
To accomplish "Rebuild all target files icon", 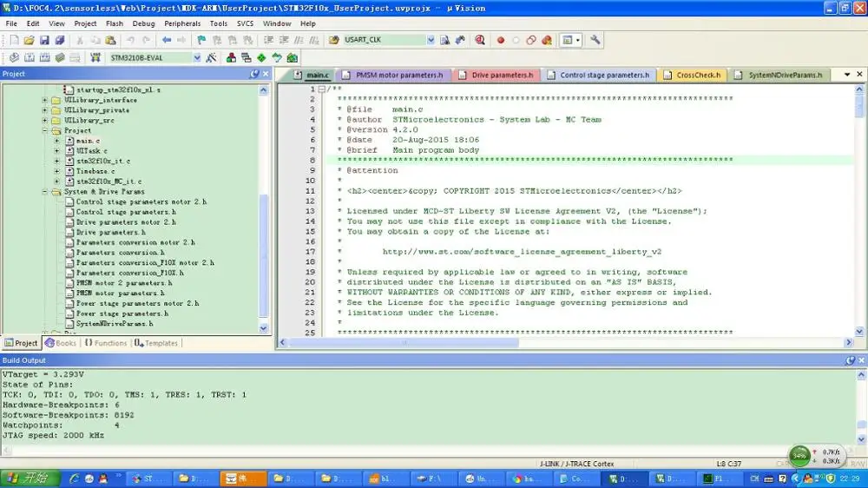I will [x=45, y=57].
